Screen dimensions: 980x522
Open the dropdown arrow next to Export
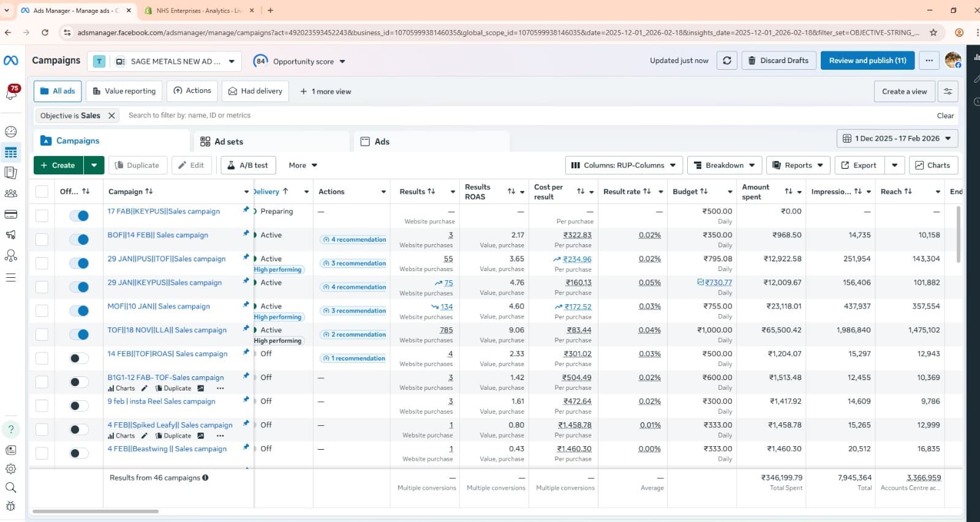[x=895, y=165]
